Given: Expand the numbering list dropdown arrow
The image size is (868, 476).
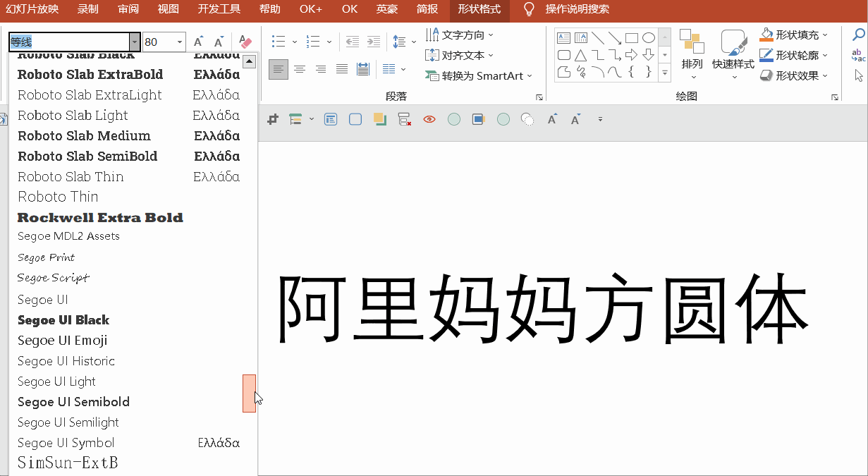Looking at the screenshot, I should tap(329, 42).
